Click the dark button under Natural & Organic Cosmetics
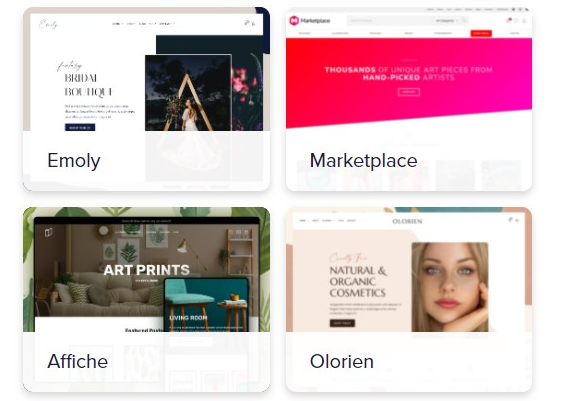The width and height of the screenshot is (576, 401). [x=342, y=323]
